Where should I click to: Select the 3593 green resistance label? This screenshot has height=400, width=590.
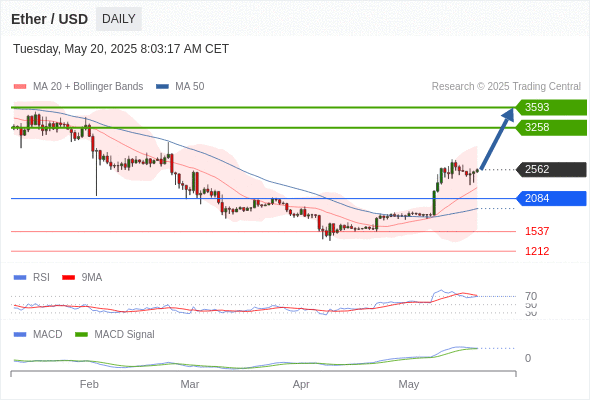pyautogui.click(x=551, y=107)
